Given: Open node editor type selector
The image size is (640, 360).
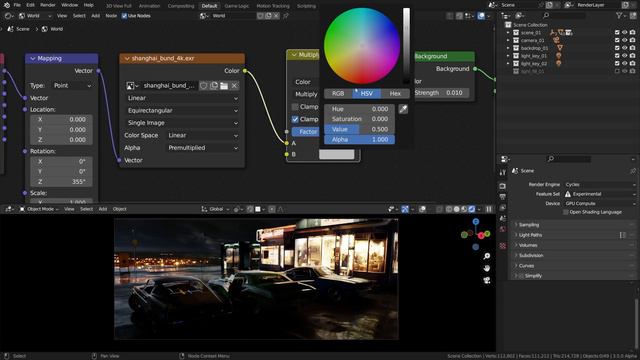Looking at the screenshot, I should 8,16.
